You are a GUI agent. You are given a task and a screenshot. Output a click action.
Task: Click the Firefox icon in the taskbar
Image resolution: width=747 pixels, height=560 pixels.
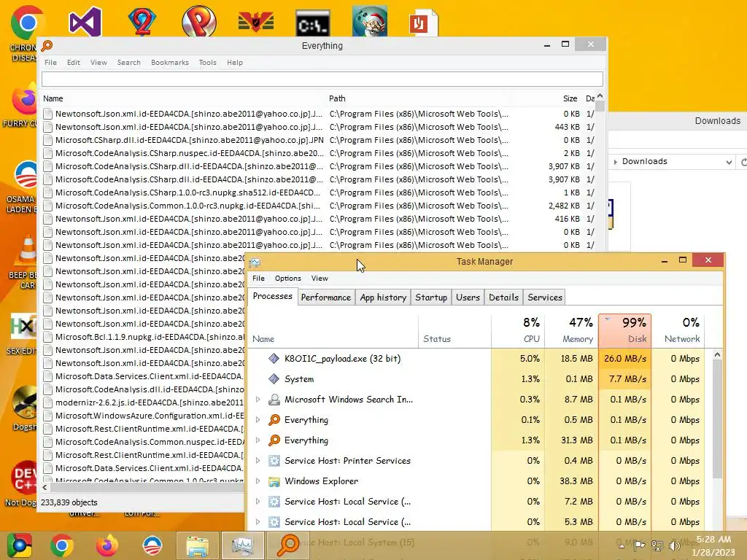(x=107, y=545)
